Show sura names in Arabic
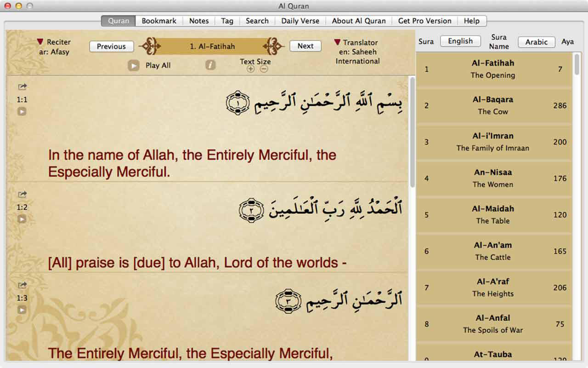The height and width of the screenshot is (368, 588). [537, 42]
